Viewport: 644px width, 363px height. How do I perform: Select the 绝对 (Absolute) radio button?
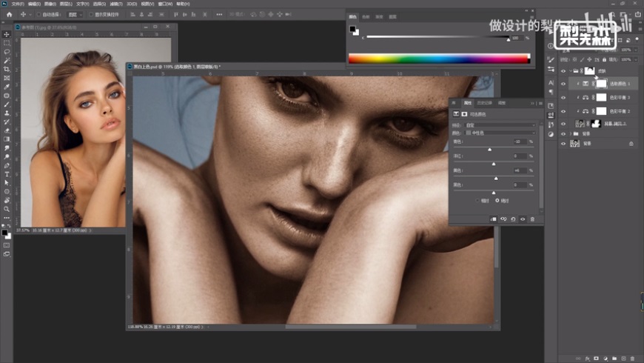click(497, 201)
